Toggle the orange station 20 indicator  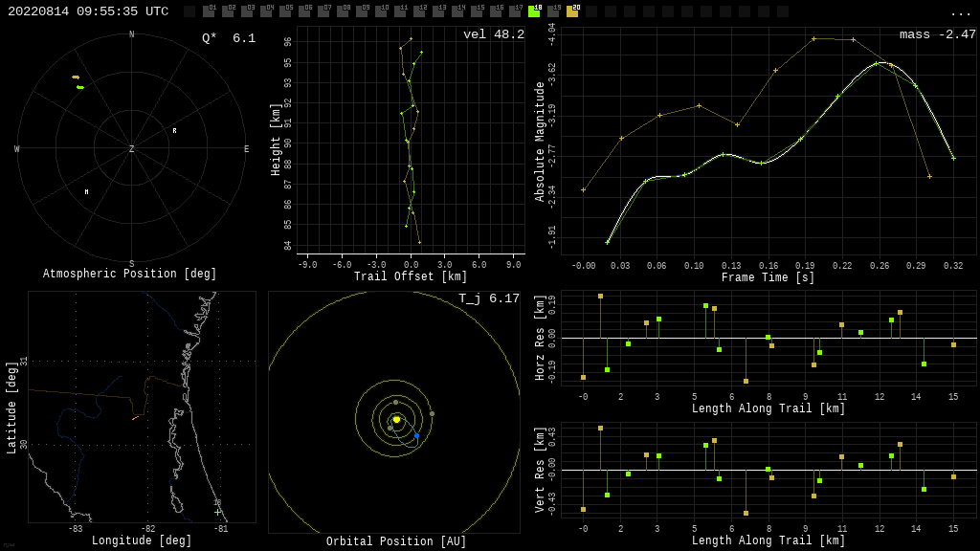point(572,11)
